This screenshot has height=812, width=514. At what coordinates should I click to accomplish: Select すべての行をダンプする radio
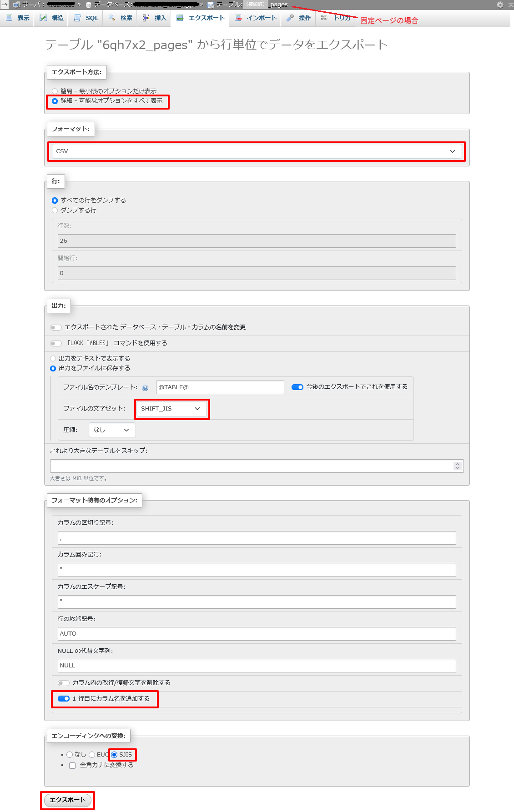coord(55,200)
